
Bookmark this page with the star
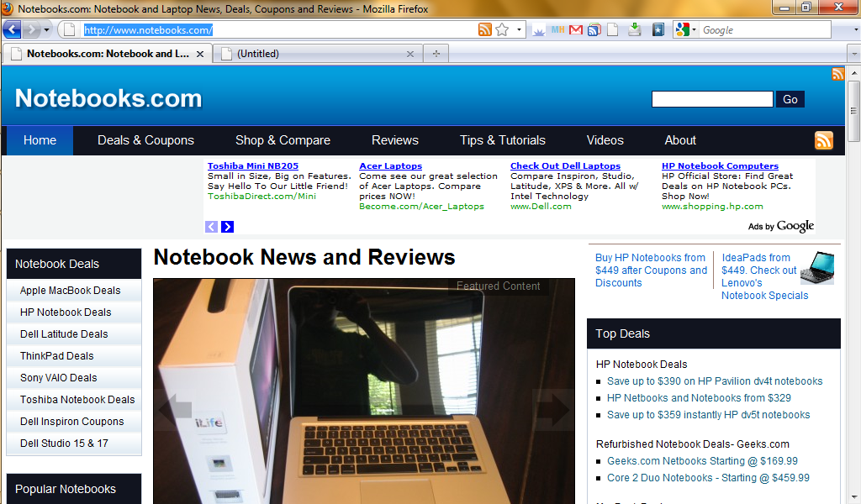[x=502, y=29]
